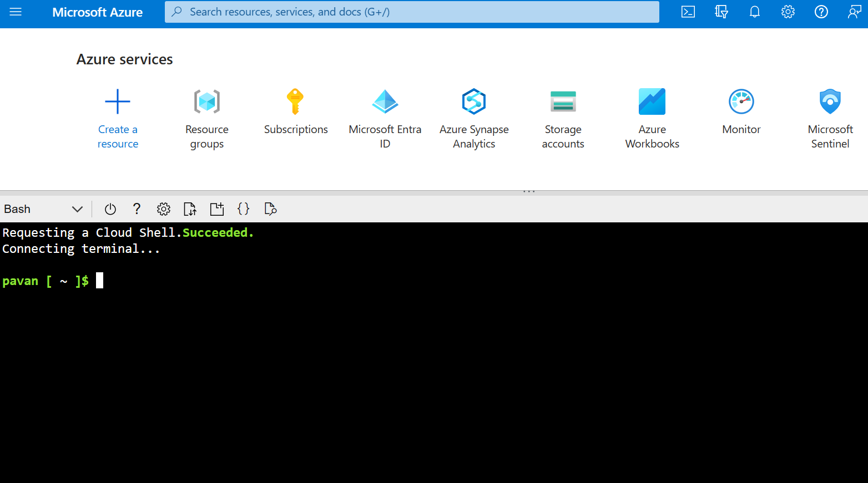Restart Cloud Shell with power icon
The height and width of the screenshot is (483, 868).
tap(110, 209)
